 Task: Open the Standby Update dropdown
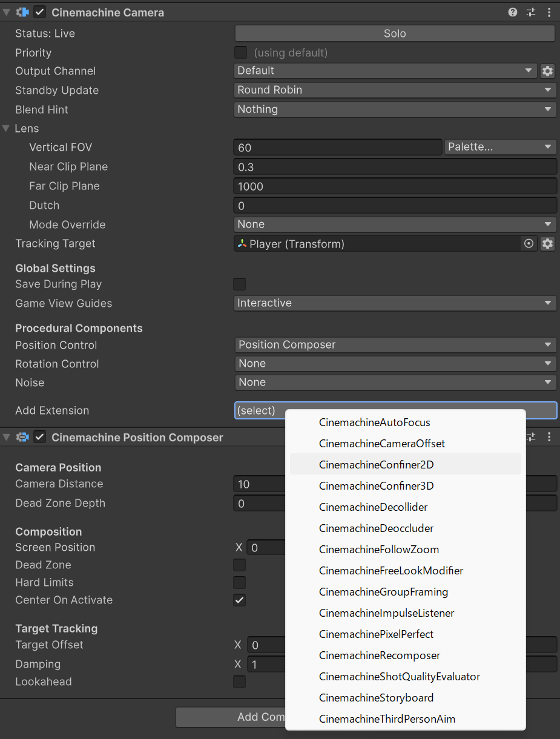coord(395,90)
